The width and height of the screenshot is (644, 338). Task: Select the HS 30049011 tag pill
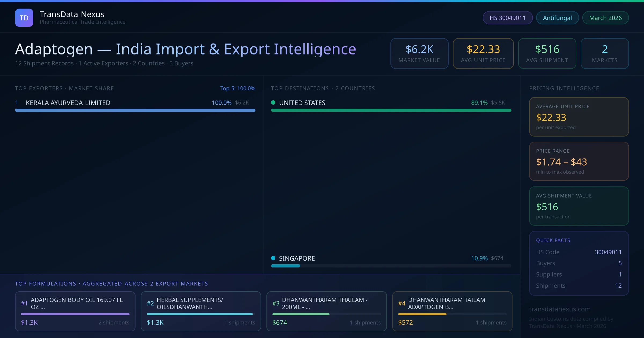tap(507, 18)
